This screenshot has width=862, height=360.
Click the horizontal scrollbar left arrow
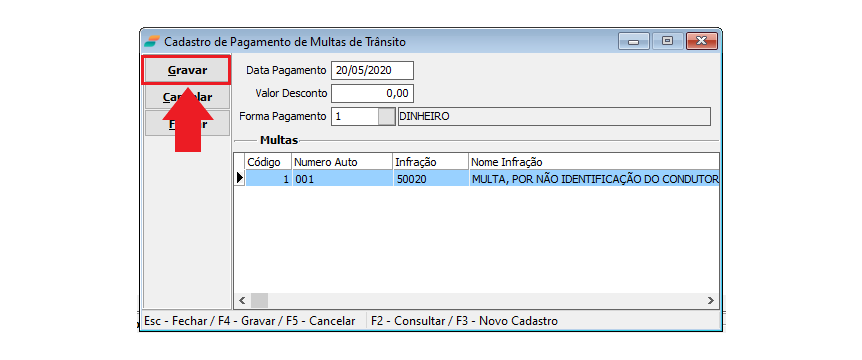tap(242, 301)
